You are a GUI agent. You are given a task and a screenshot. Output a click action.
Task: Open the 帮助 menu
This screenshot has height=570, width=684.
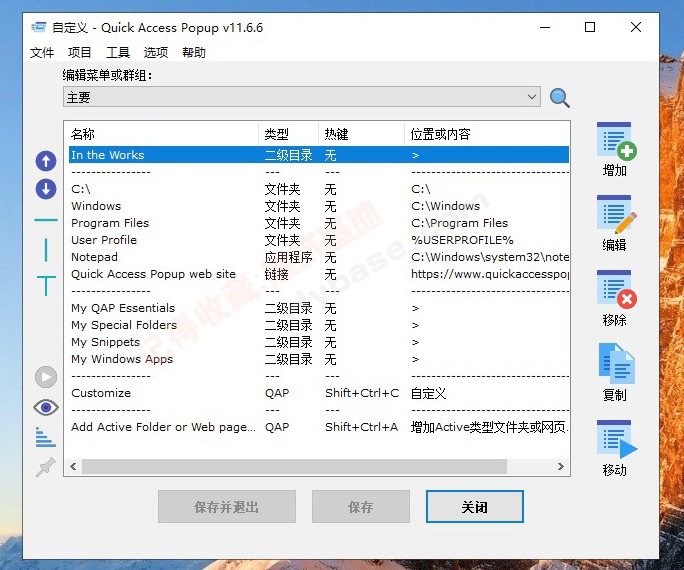pos(194,52)
